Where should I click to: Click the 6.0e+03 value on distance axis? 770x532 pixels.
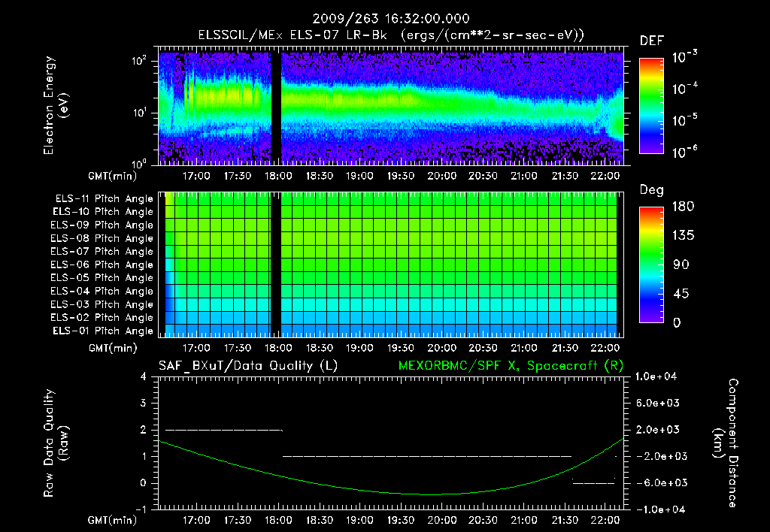(657, 403)
